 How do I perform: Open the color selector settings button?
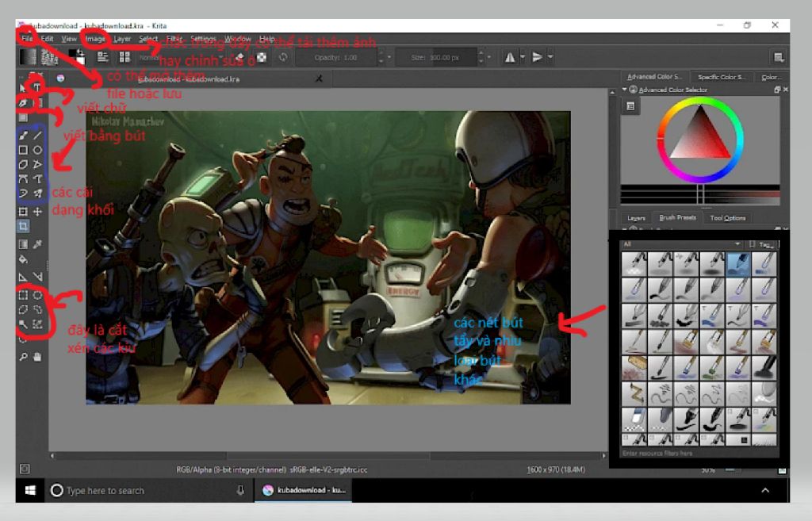point(630,106)
